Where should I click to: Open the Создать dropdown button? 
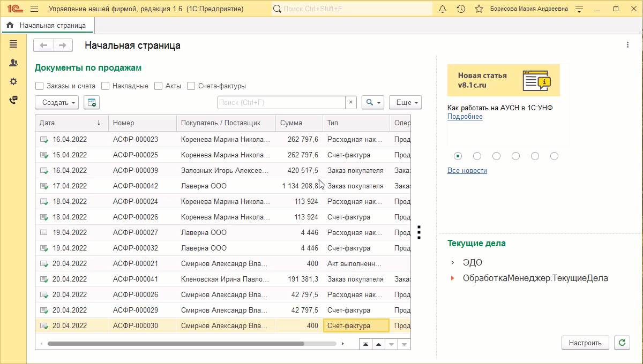57,102
